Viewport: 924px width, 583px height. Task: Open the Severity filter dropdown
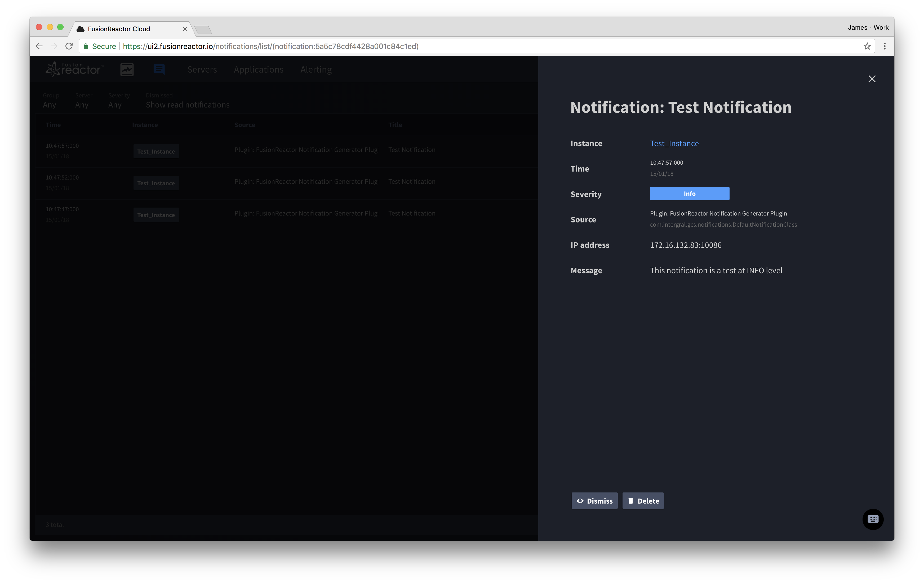[x=119, y=101]
